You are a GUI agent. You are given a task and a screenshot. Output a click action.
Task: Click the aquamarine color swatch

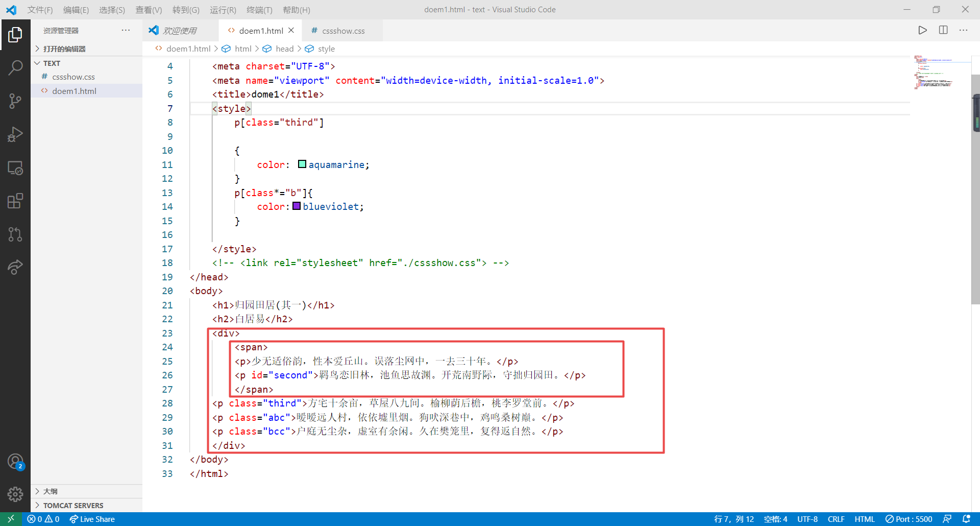pyautogui.click(x=302, y=164)
